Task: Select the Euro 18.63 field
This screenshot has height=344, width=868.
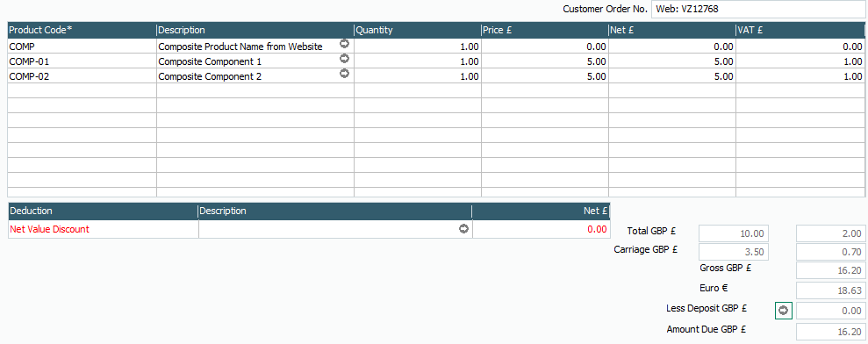Action: pyautogui.click(x=831, y=290)
